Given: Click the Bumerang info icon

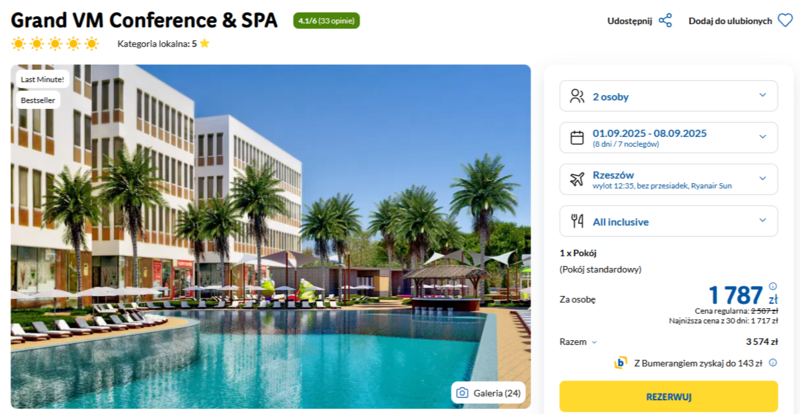Looking at the screenshot, I should [x=773, y=363].
